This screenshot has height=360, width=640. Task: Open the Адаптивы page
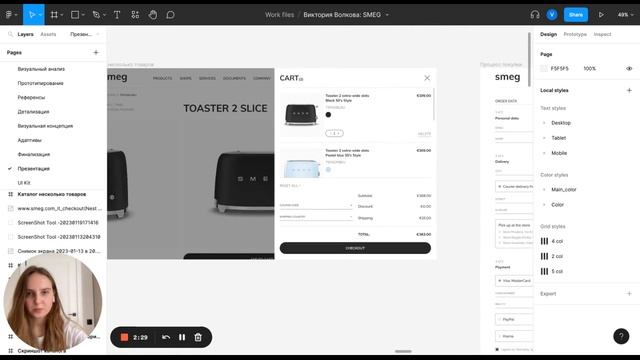tap(29, 140)
